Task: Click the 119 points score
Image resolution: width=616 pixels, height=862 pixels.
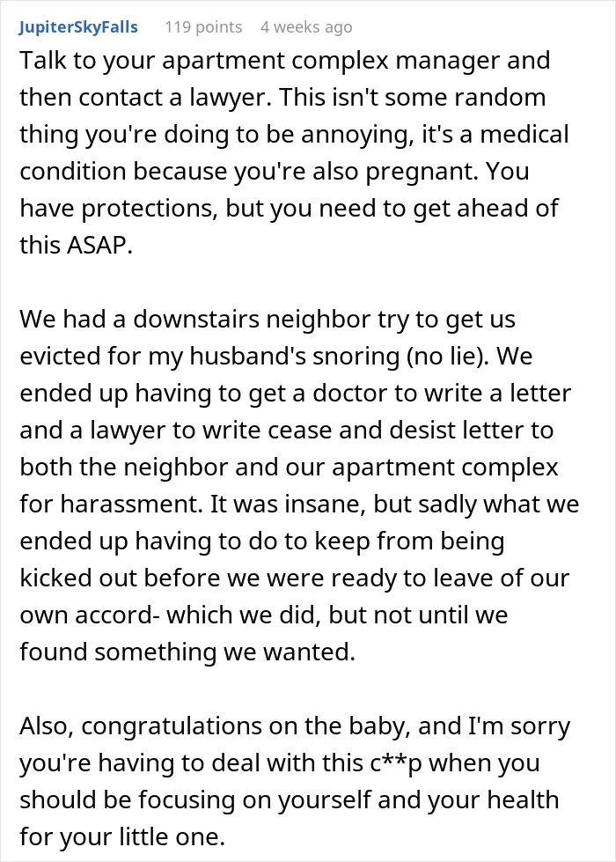Action: 203,27
